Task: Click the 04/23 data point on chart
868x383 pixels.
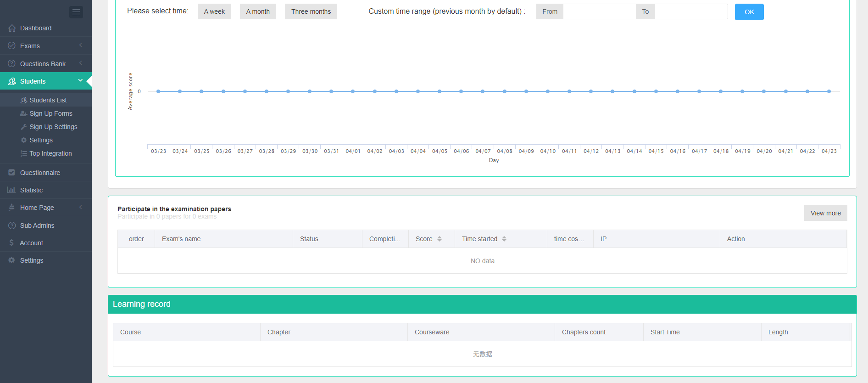Action: coord(829,91)
